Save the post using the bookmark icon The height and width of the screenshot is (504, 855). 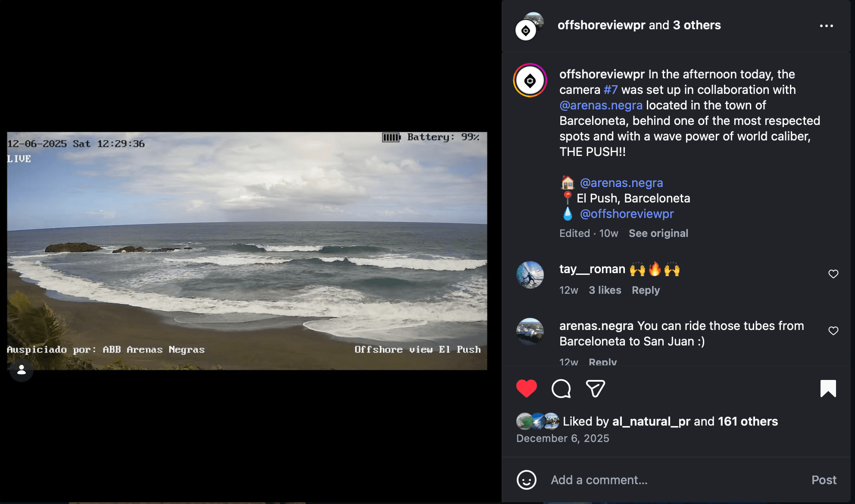[x=829, y=388]
